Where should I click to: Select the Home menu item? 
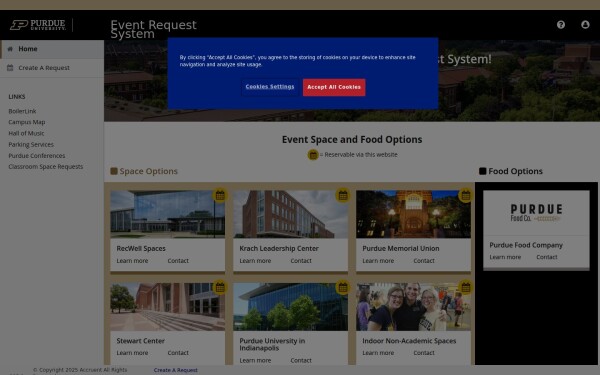click(x=52, y=49)
